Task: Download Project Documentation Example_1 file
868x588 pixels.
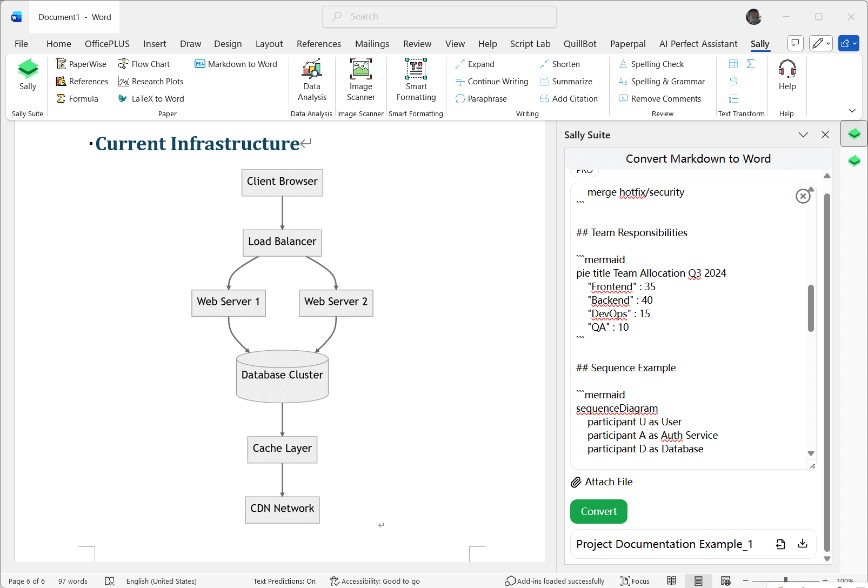Action: [803, 544]
